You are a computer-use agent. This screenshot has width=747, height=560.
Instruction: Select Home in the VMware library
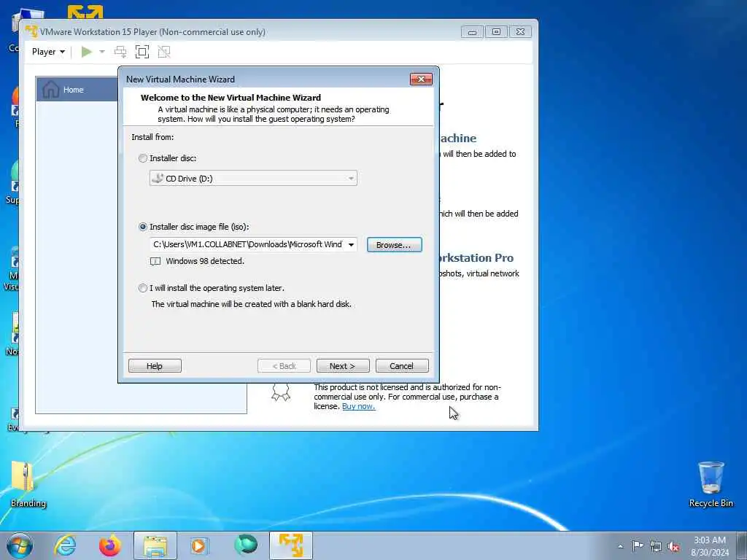click(x=77, y=89)
